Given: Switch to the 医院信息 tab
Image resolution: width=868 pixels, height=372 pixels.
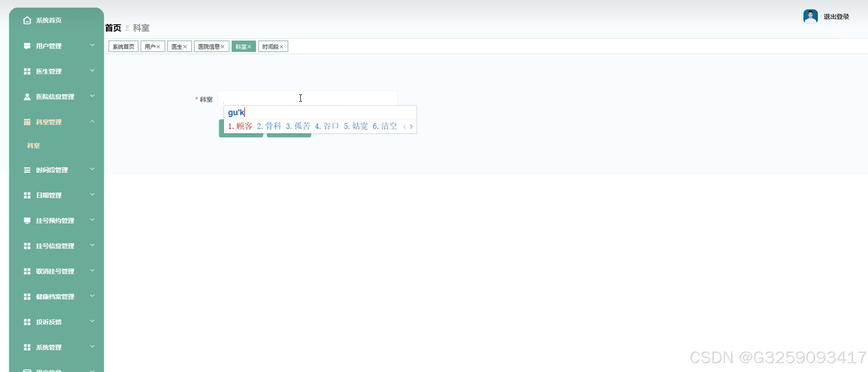Looking at the screenshot, I should coord(209,46).
